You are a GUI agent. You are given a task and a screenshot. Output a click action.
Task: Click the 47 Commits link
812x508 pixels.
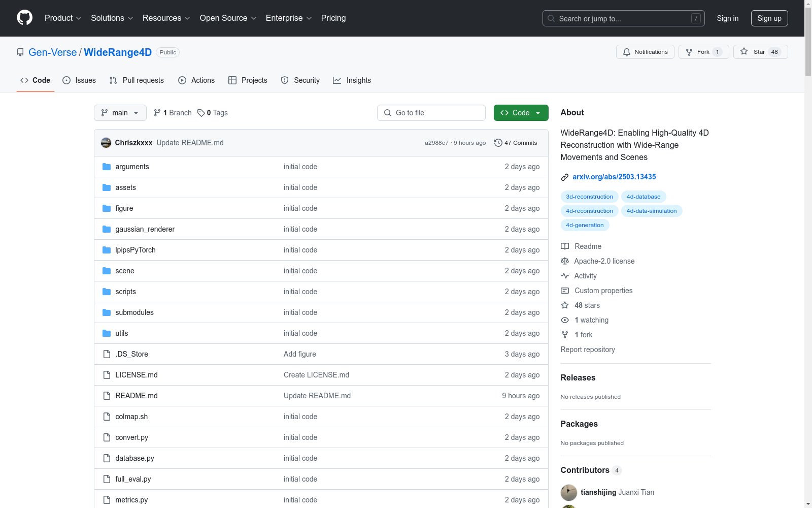pyautogui.click(x=516, y=143)
